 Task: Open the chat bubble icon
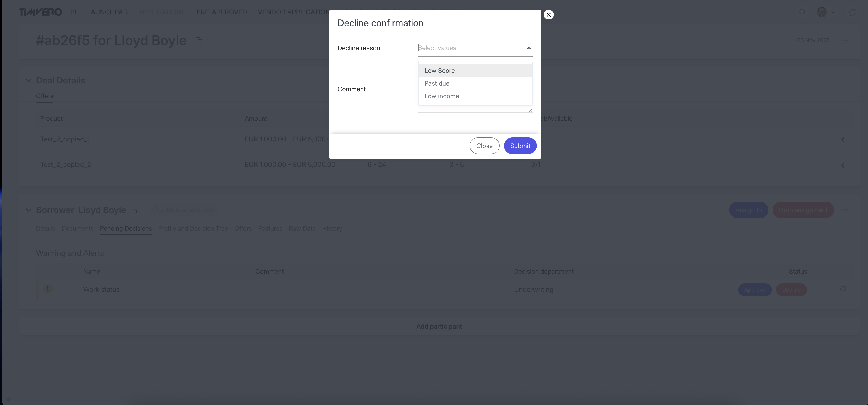(x=853, y=12)
